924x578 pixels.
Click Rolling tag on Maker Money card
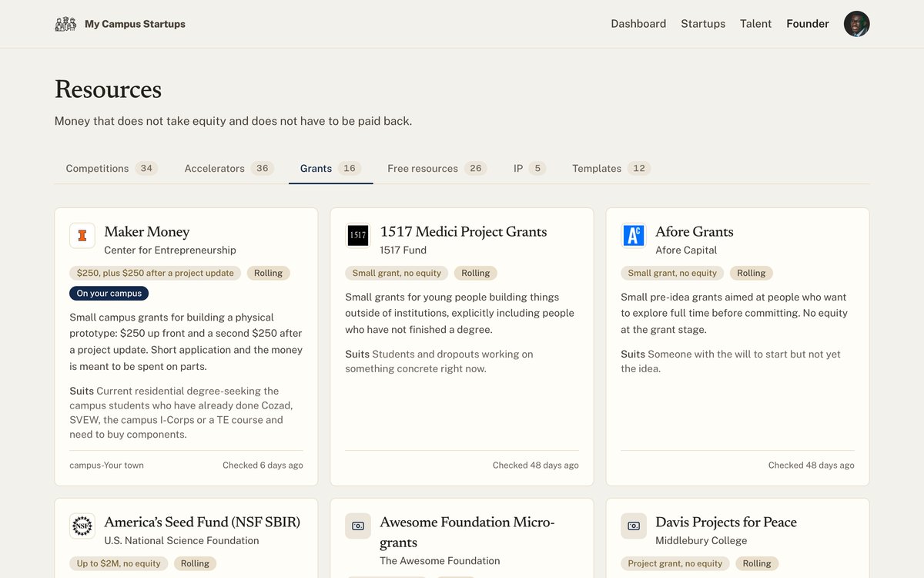(268, 273)
